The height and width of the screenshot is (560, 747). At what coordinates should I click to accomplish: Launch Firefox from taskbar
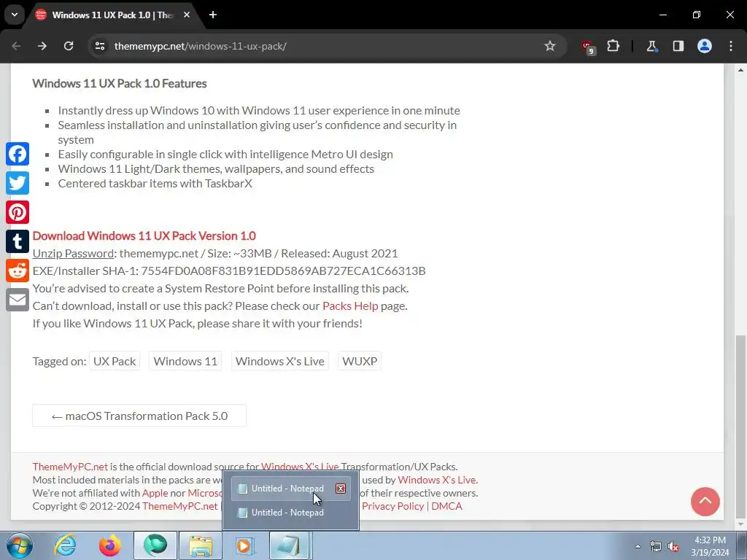coord(109,545)
